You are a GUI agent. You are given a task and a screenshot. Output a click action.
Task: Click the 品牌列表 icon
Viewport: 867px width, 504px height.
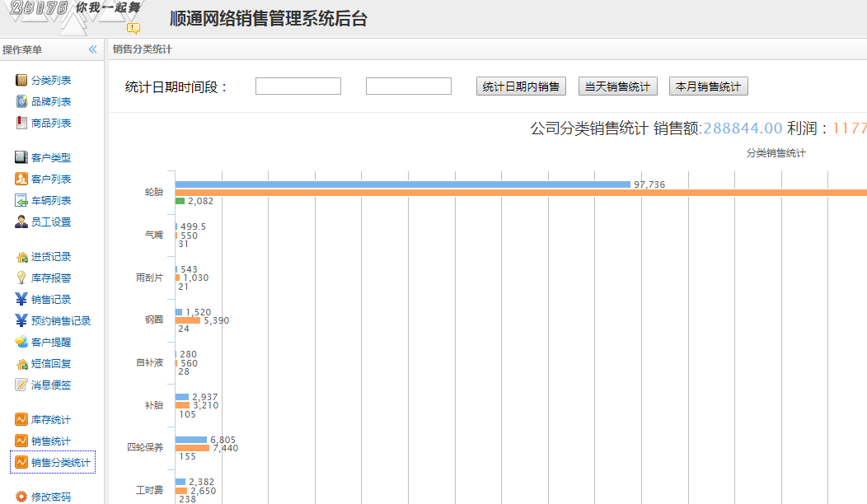[21, 101]
